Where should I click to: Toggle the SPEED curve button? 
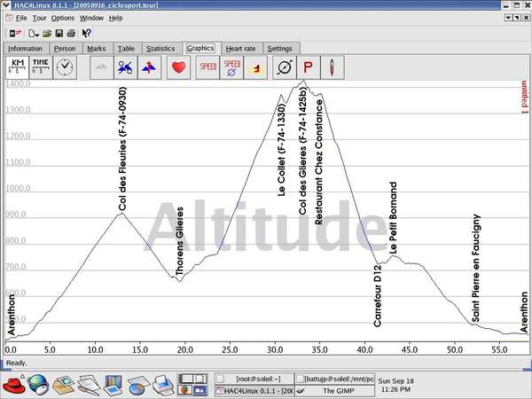pos(207,67)
